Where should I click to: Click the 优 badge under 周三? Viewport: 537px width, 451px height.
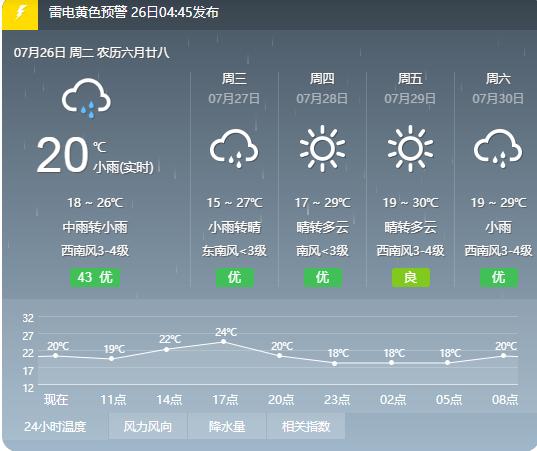pyautogui.click(x=235, y=277)
